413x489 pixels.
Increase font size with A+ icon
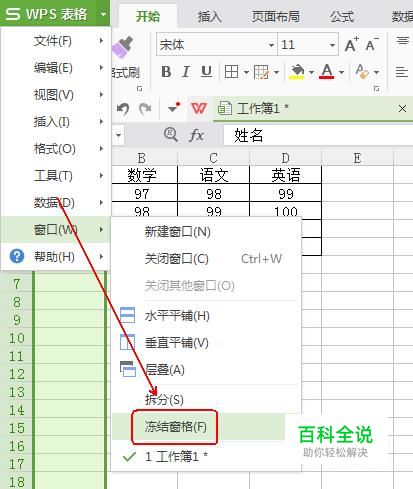click(x=351, y=44)
